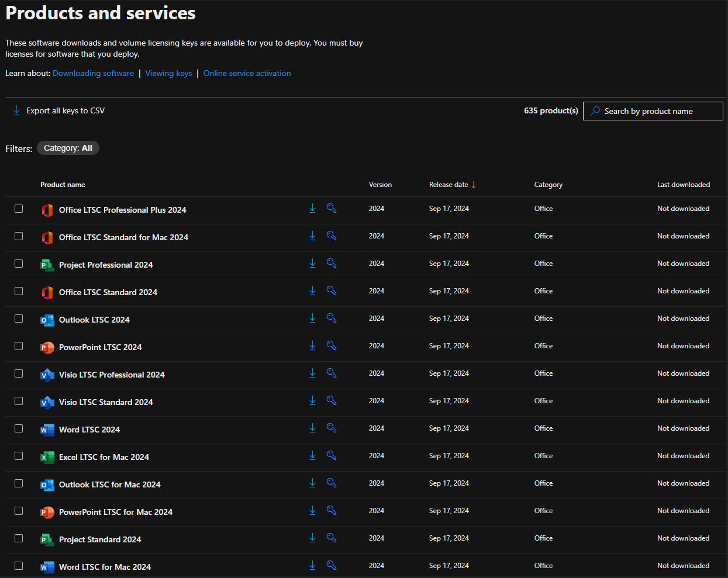728x578 pixels.
Task: Tick the Office LTSC Standard for Mac 2024 checkbox
Action: coord(19,236)
